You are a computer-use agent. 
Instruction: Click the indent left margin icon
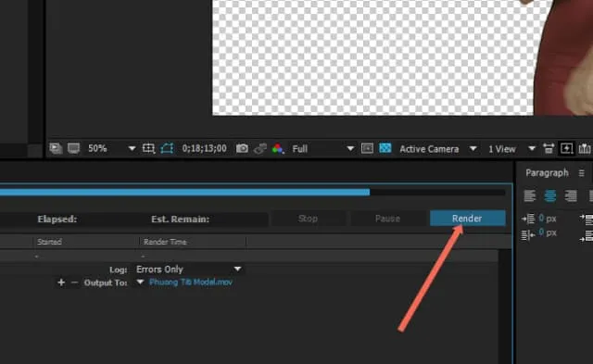[x=528, y=219]
